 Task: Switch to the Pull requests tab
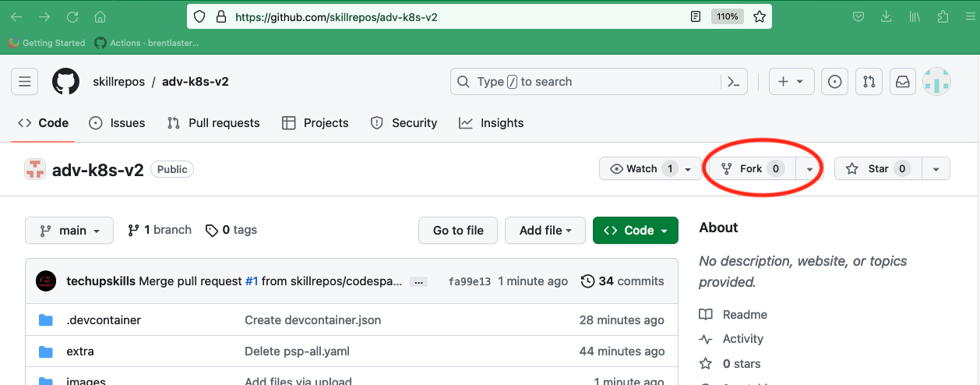pyautogui.click(x=213, y=123)
